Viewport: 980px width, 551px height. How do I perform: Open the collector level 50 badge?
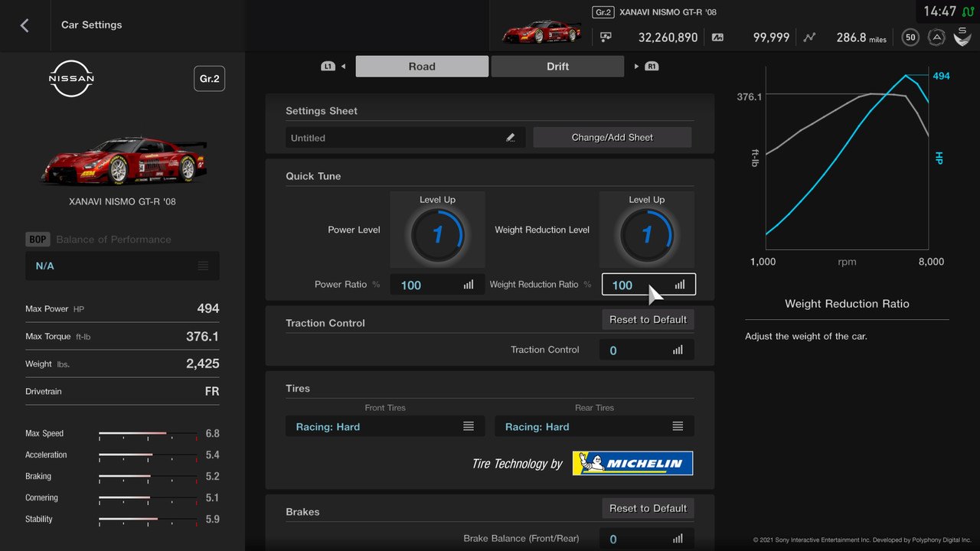tap(910, 37)
